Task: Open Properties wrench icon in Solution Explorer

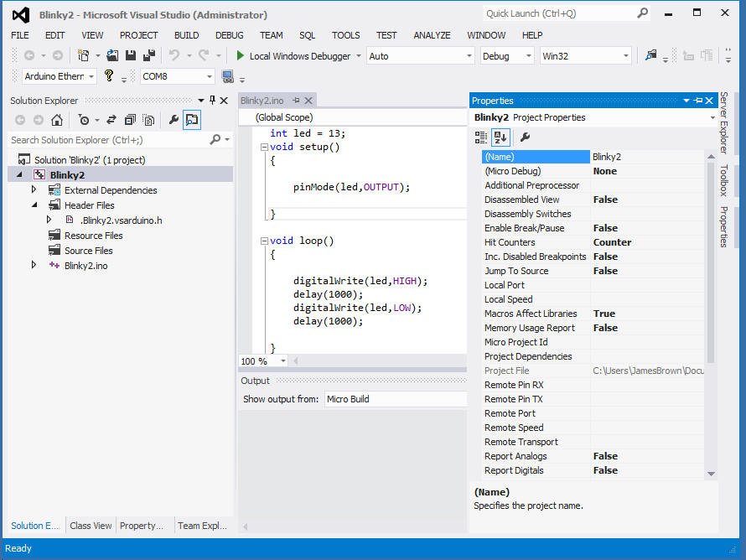Action: click(x=174, y=120)
